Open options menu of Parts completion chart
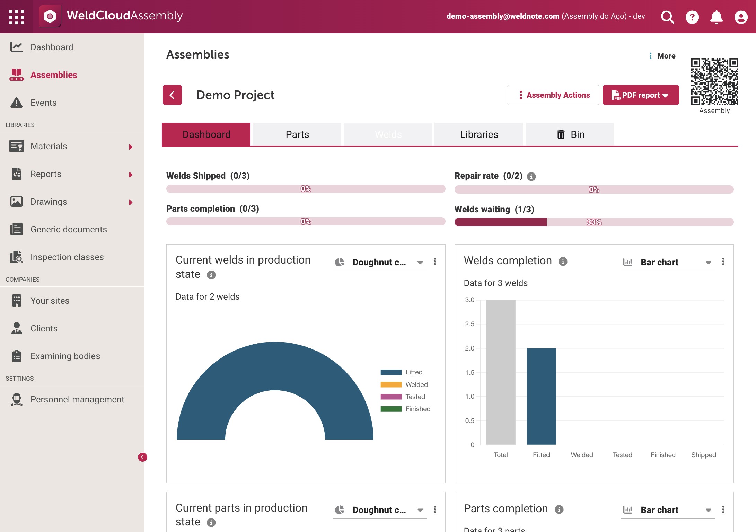The image size is (756, 532). click(x=723, y=509)
